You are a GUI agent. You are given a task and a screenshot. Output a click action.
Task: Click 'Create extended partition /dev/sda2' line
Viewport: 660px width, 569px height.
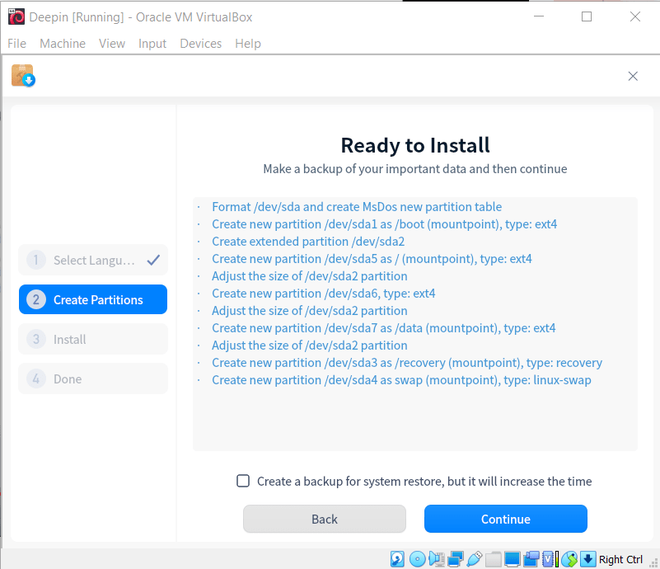point(308,241)
